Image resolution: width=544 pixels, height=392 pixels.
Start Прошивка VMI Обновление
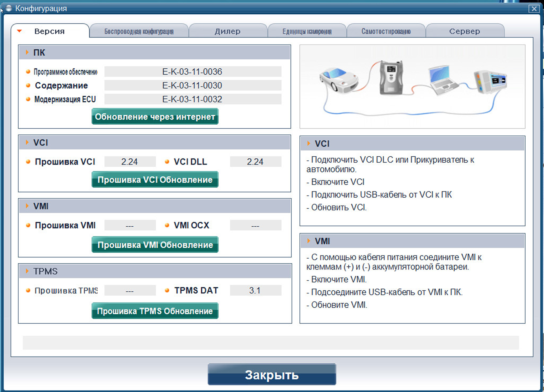point(155,245)
